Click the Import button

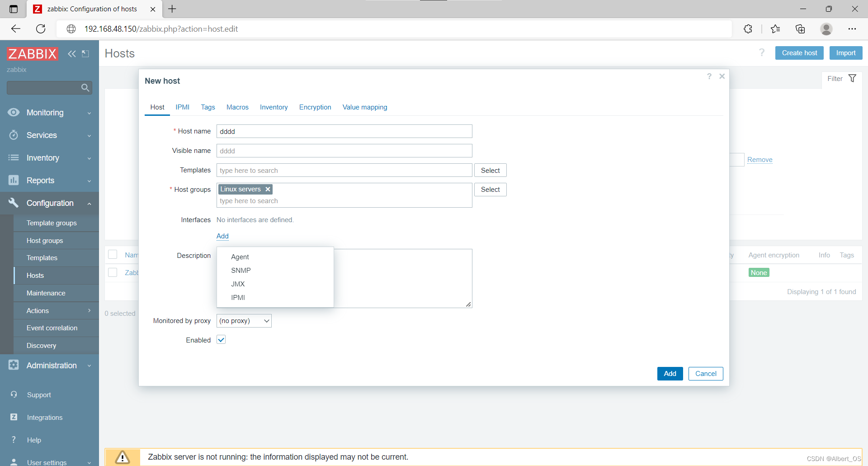(x=846, y=53)
